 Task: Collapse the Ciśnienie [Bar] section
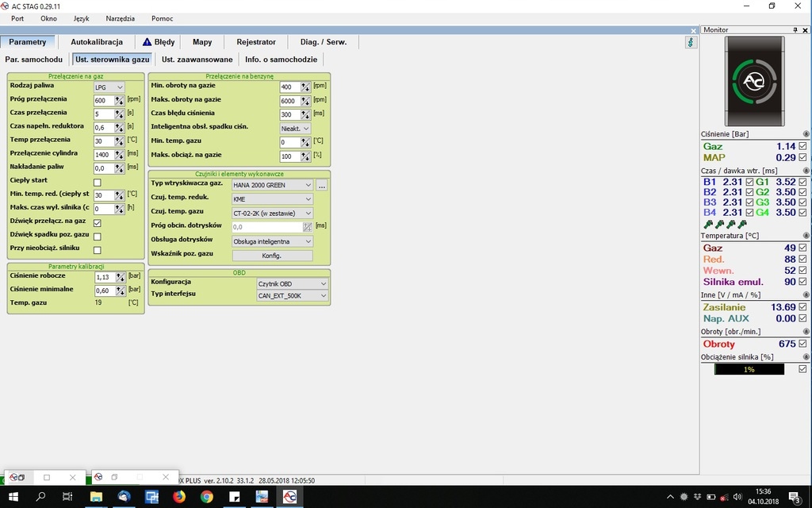coord(806,133)
